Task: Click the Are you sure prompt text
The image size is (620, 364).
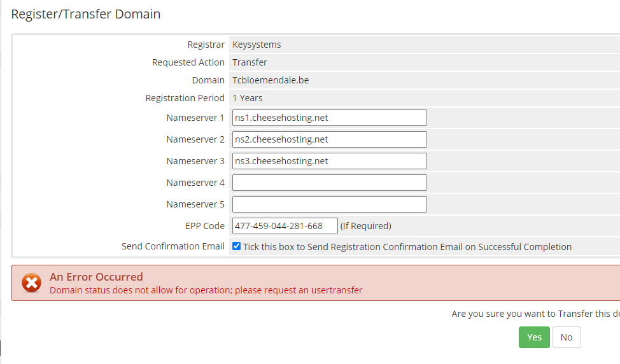Action: [535, 314]
